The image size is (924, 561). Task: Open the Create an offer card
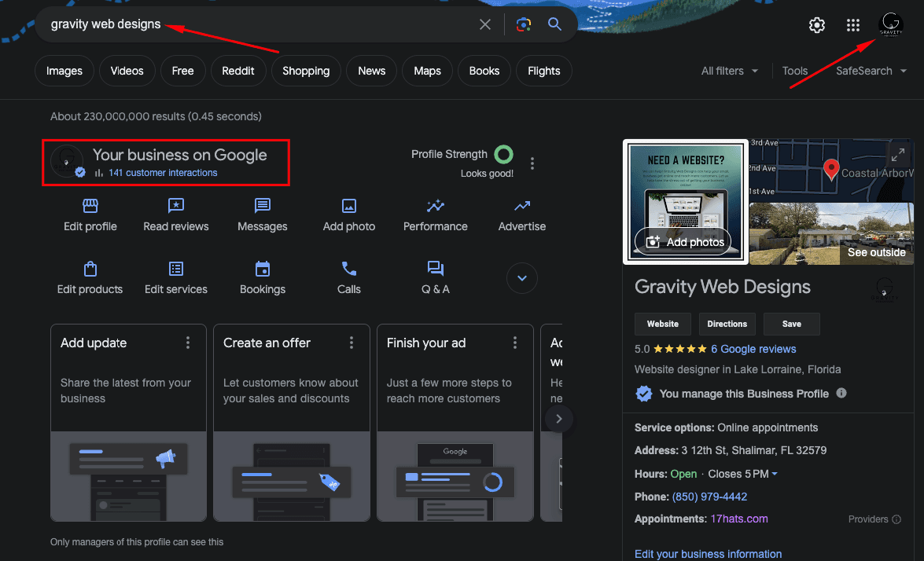[x=292, y=423]
